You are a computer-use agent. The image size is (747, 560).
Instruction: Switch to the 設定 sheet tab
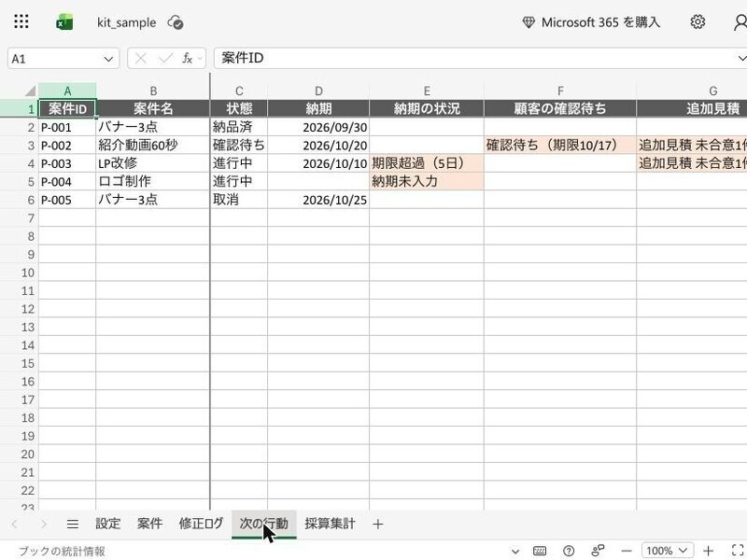point(107,524)
